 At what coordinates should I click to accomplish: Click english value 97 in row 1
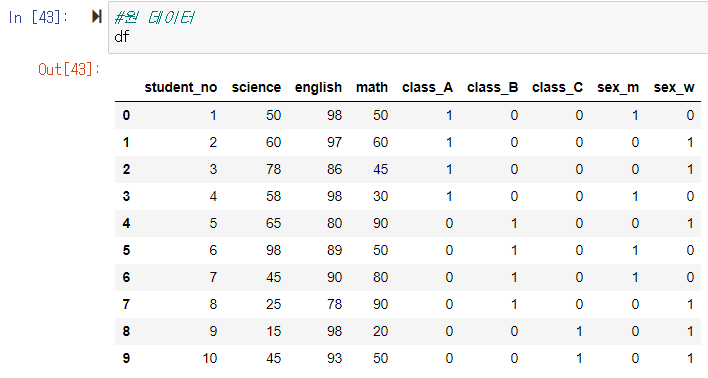(x=335, y=143)
